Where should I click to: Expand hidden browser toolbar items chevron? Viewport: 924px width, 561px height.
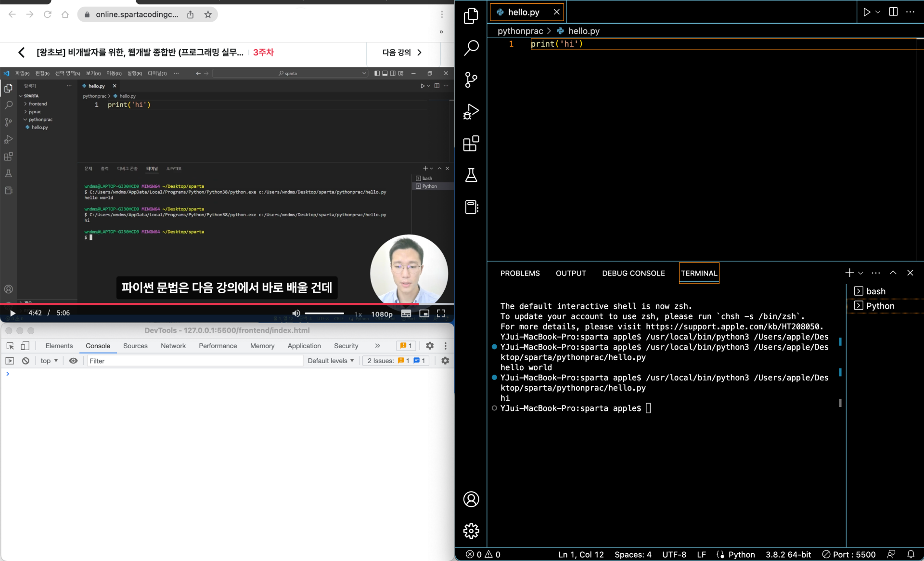tap(441, 32)
